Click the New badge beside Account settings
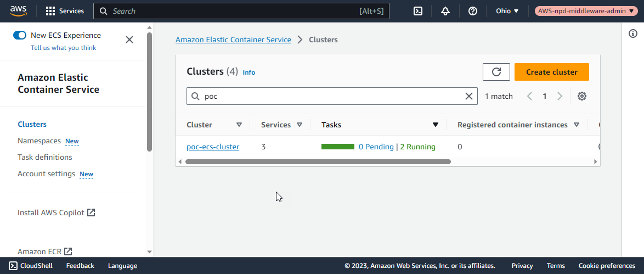The image size is (644, 274). 86,174
